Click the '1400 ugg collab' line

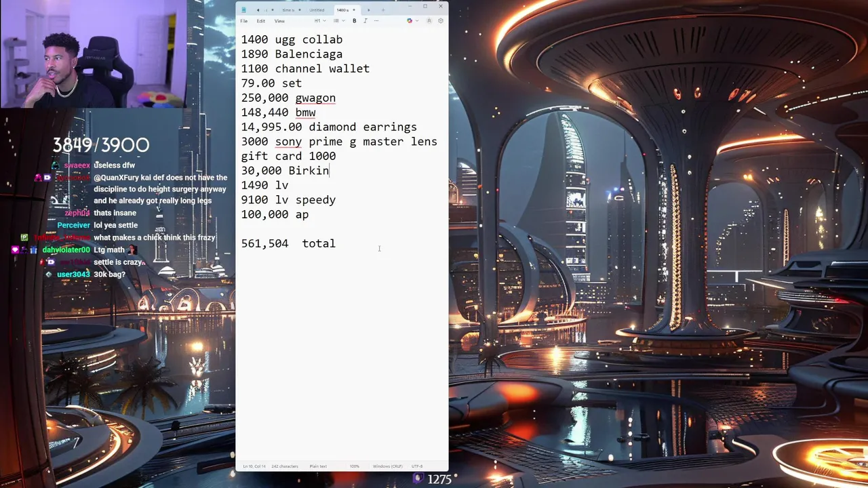click(292, 39)
